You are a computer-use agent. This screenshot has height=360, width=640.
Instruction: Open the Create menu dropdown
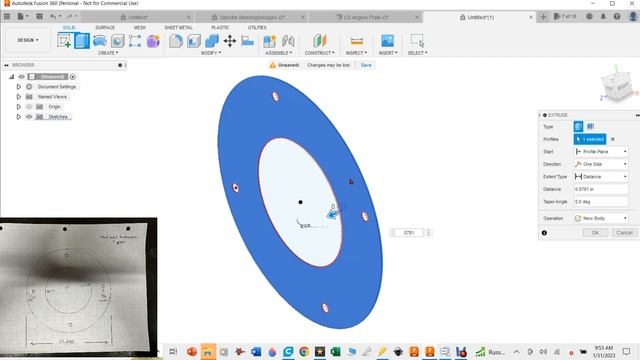point(108,53)
